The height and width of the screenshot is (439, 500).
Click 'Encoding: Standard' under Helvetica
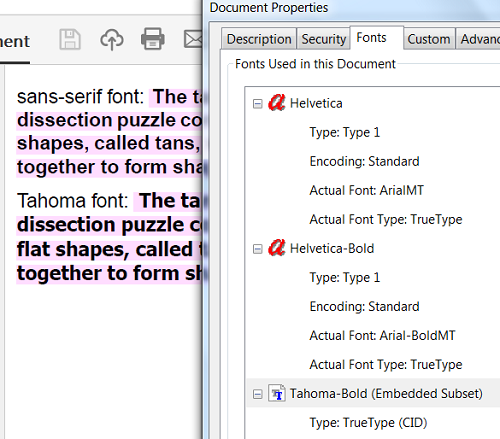(x=364, y=161)
